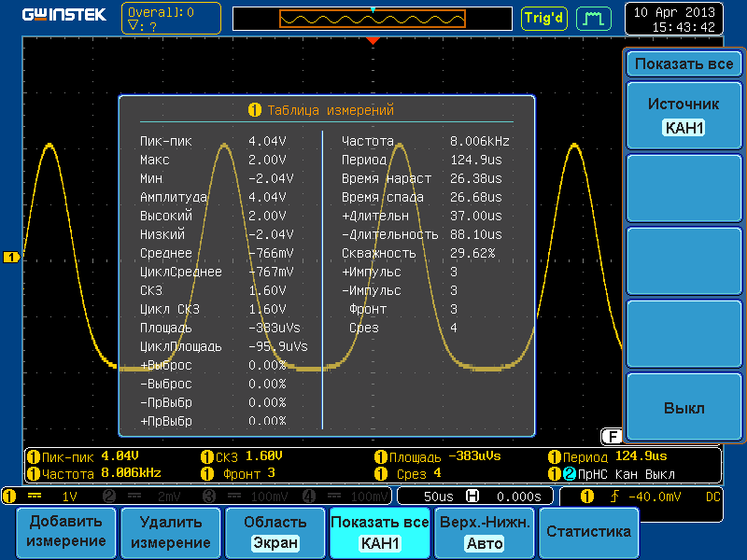This screenshot has width=747, height=560.
Task: Click the Trig'd trigger status indicator
Action: coord(543,18)
